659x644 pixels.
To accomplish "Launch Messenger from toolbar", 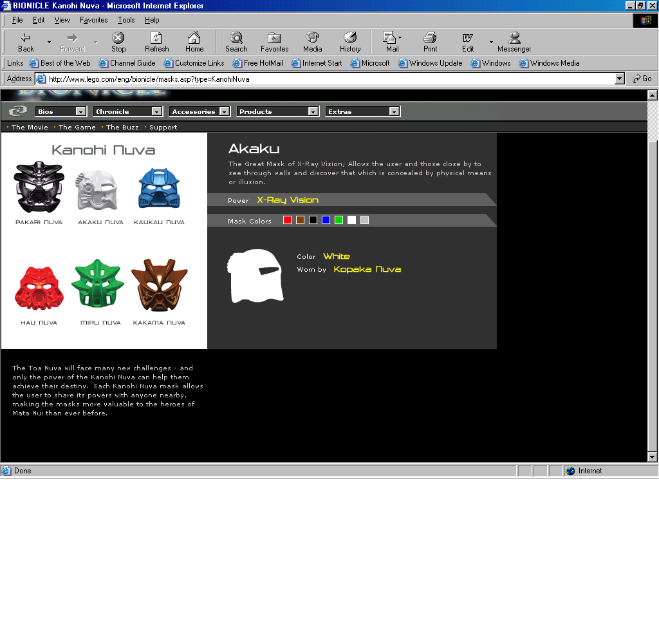I will click(514, 42).
